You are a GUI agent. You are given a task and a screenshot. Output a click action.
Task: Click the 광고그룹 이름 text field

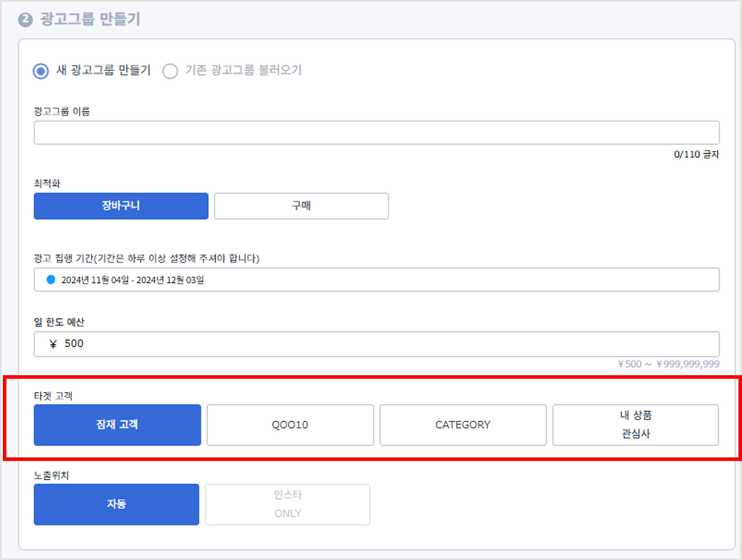tap(377, 132)
